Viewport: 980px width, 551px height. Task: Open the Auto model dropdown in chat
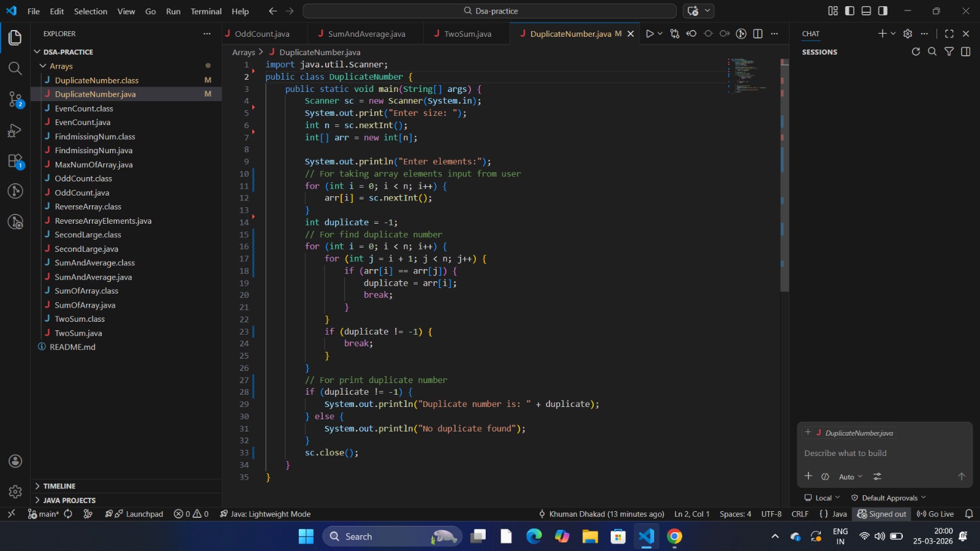tap(850, 477)
